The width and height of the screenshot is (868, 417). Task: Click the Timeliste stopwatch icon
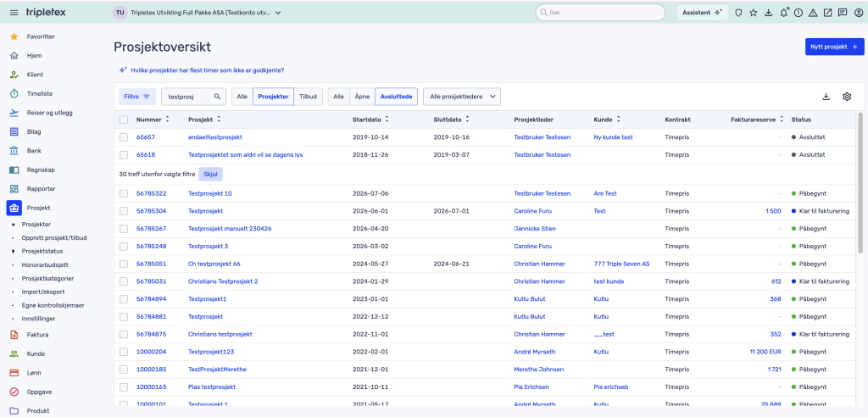14,93
